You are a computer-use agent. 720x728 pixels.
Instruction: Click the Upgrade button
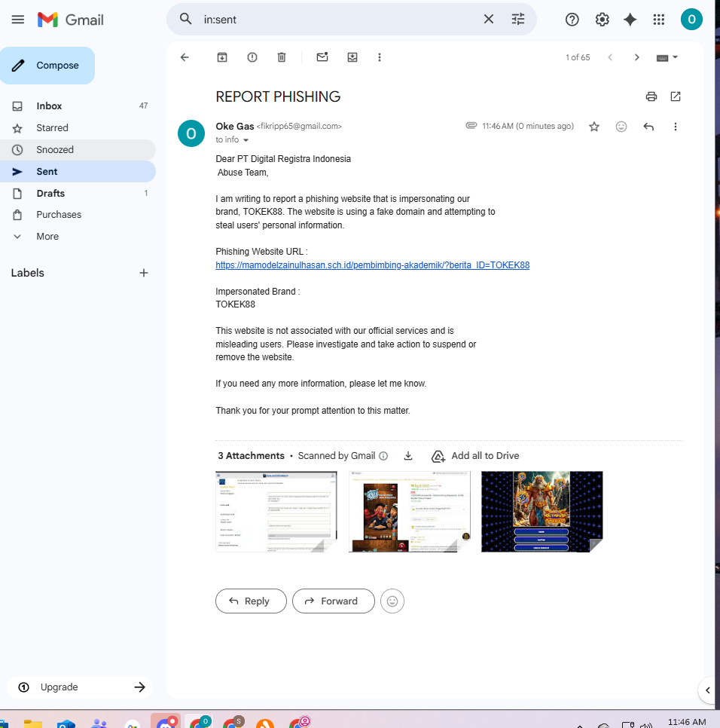click(x=81, y=687)
